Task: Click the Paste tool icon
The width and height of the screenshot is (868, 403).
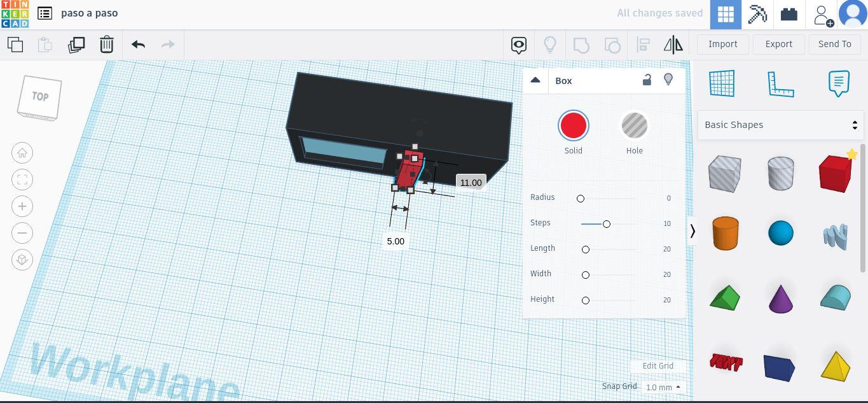Action: tap(45, 45)
